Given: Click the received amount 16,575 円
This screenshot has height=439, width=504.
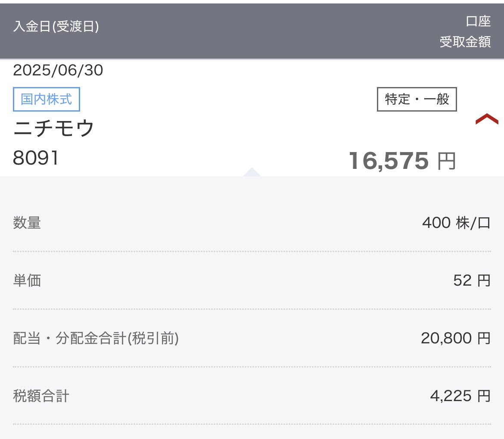Looking at the screenshot, I should coord(389,161).
